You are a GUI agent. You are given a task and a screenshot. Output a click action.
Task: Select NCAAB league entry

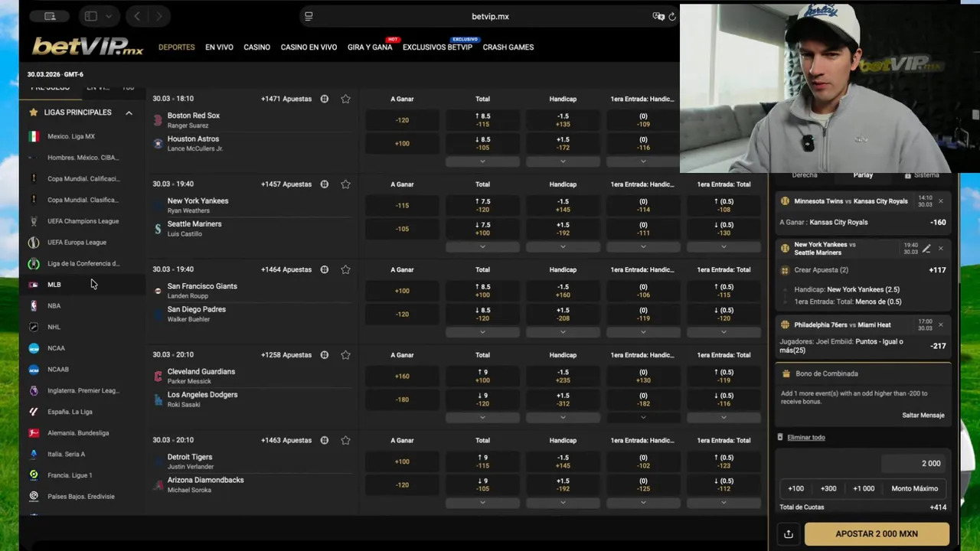tap(58, 370)
